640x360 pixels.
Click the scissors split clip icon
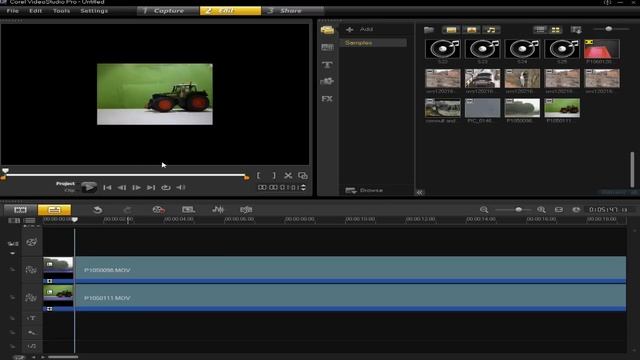click(288, 176)
